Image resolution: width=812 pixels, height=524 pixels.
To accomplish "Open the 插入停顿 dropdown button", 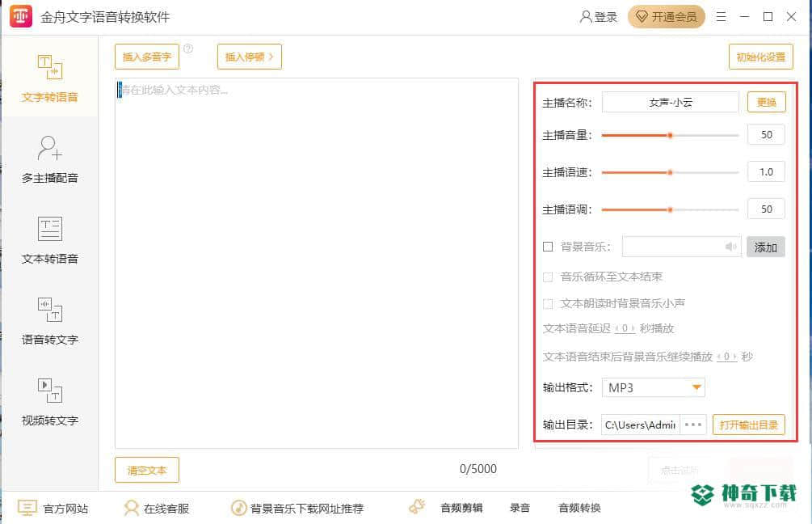I will coord(250,57).
